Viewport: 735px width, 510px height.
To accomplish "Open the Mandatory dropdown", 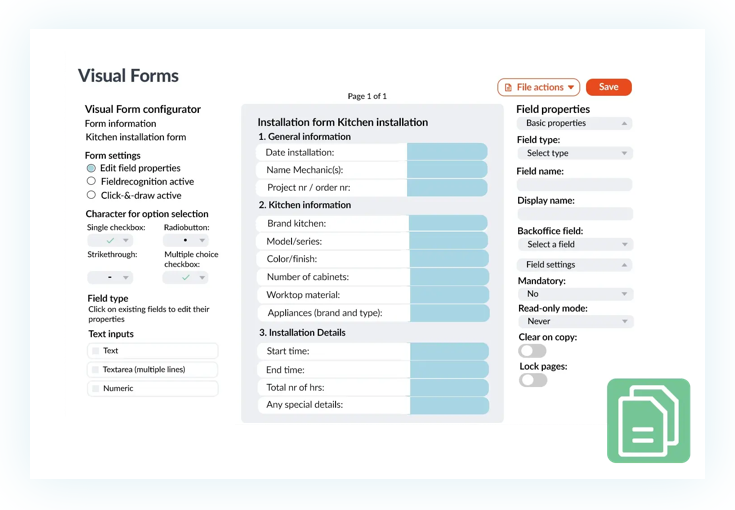I will pyautogui.click(x=574, y=294).
